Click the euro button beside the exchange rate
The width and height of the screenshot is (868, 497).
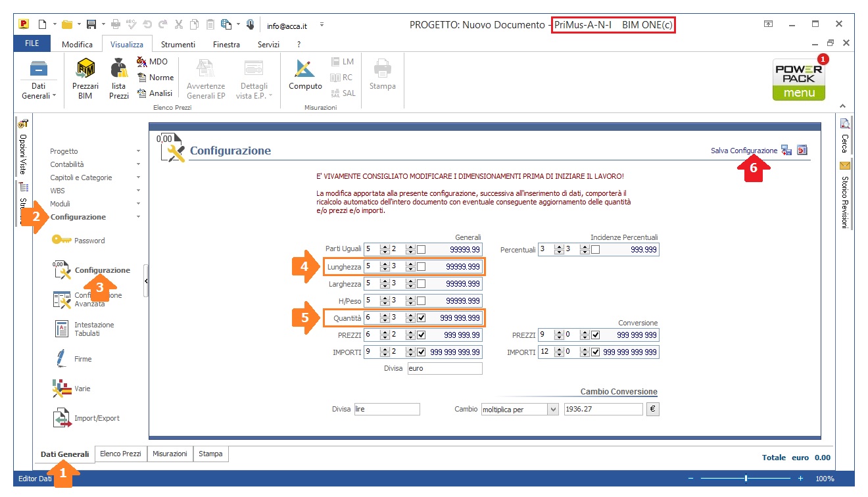(652, 409)
